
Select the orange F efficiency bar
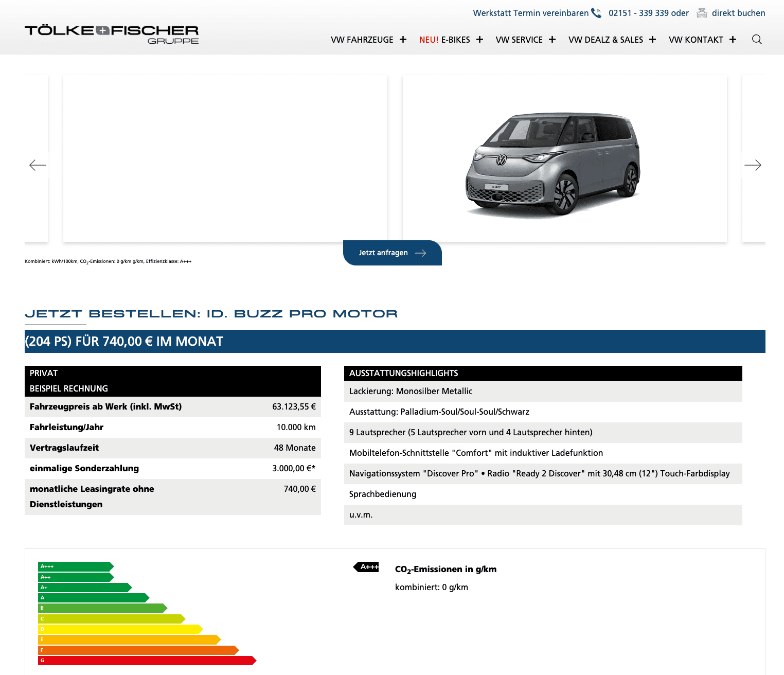click(x=138, y=650)
